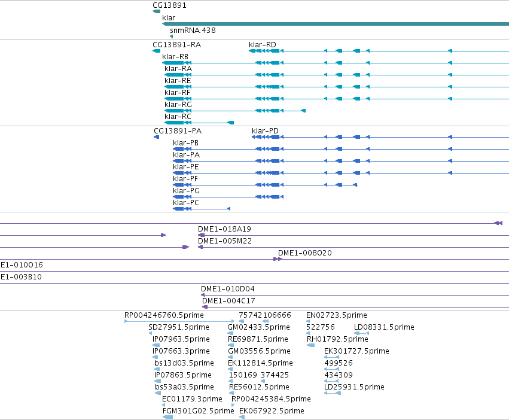Select klar-RA transcript label
This screenshot has width=509, height=420.
(178, 69)
